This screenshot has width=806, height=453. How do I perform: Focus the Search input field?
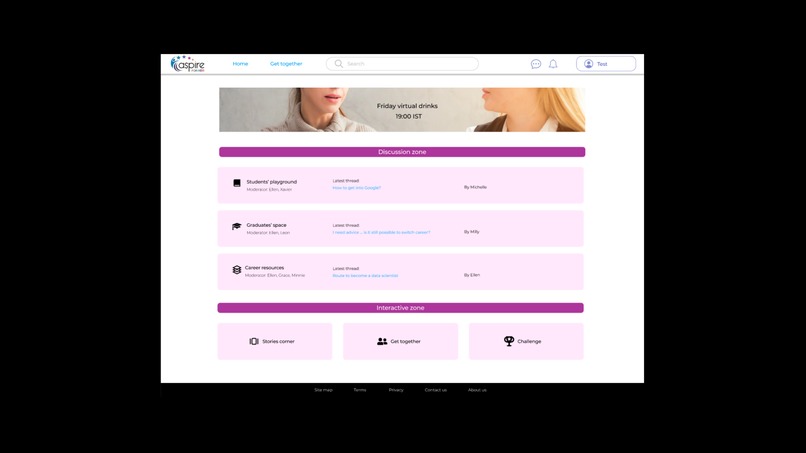(402, 64)
